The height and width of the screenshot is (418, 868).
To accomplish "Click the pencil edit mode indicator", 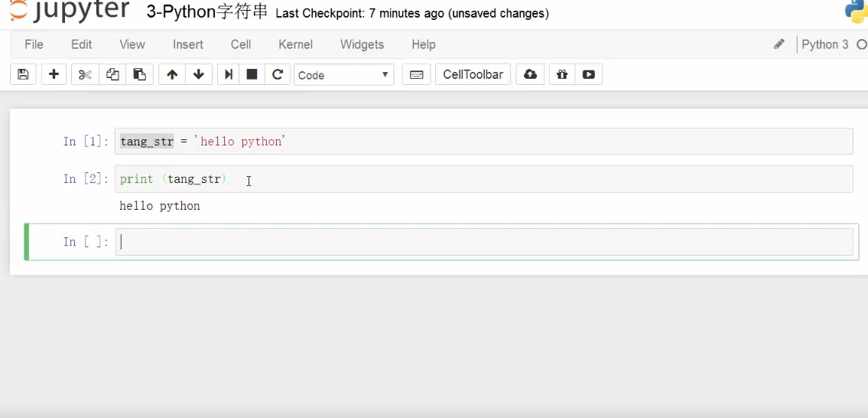I will (x=779, y=44).
